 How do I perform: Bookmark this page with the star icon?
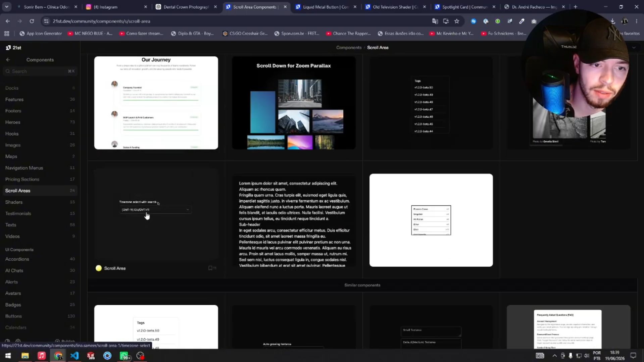[457, 21]
